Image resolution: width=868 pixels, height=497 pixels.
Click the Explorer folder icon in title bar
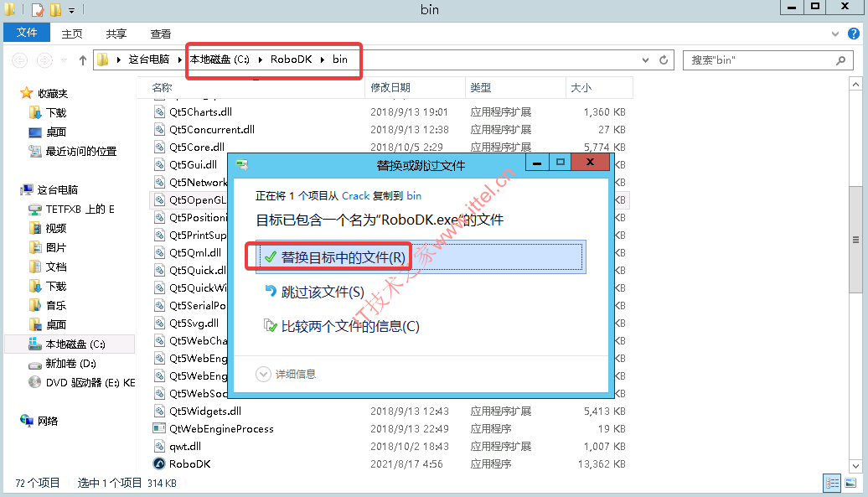coord(10,9)
